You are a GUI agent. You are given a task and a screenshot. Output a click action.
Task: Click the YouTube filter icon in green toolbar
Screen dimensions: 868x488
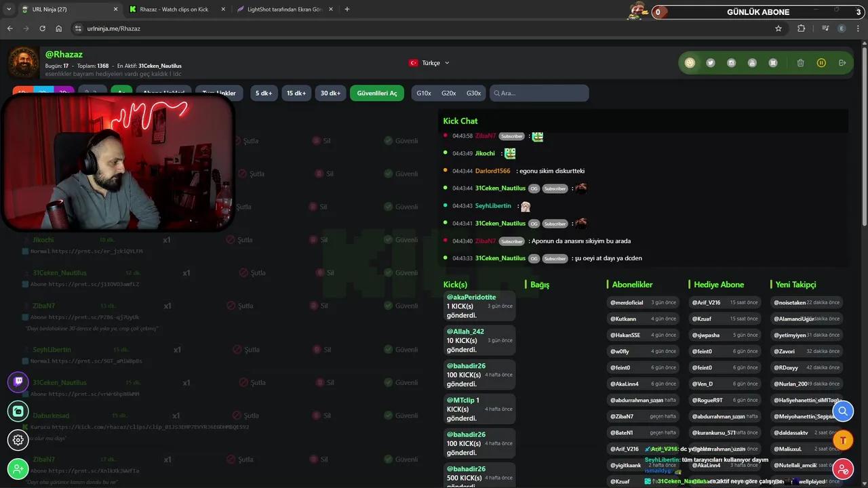[752, 63]
